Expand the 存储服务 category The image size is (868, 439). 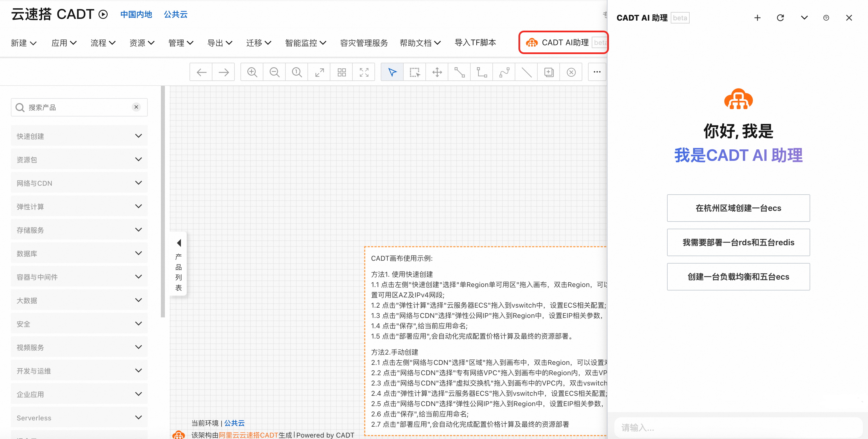pos(79,230)
